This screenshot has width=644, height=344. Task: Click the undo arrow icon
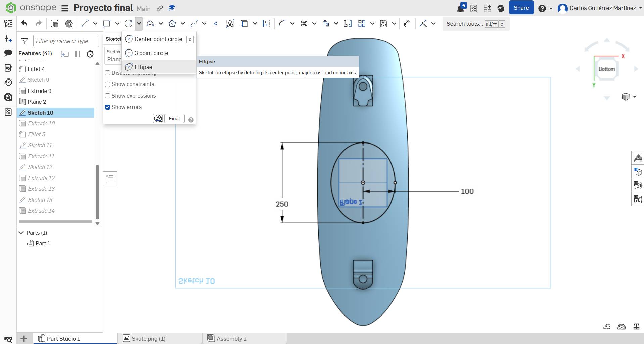coord(24,23)
